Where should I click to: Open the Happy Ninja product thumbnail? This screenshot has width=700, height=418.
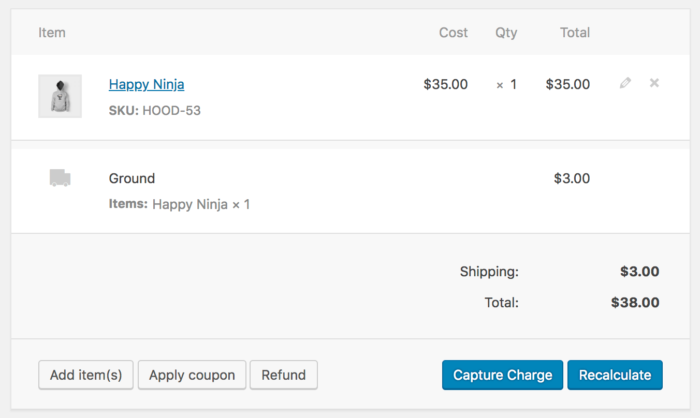click(60, 96)
